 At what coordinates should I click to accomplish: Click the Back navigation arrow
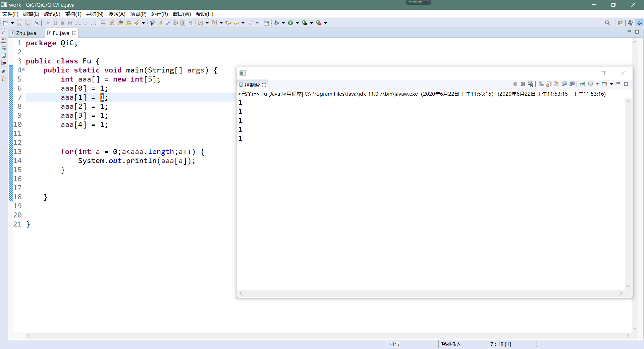(x=236, y=23)
